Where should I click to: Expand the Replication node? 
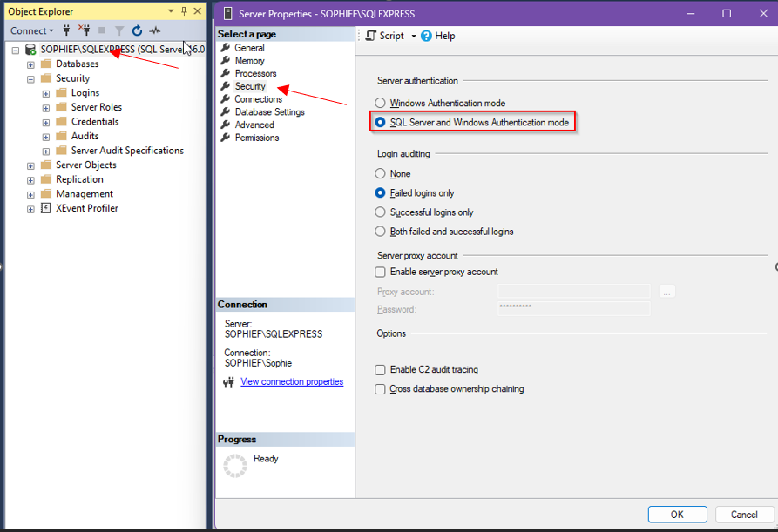[30, 180]
